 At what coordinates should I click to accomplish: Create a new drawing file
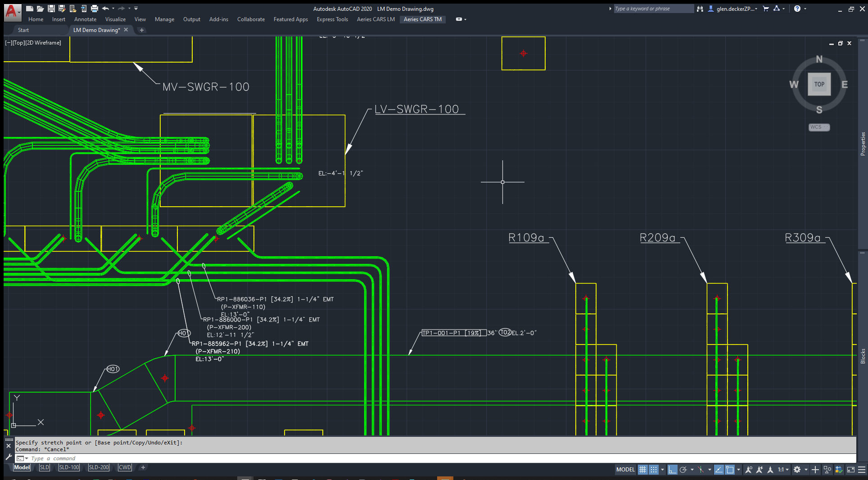coord(29,8)
